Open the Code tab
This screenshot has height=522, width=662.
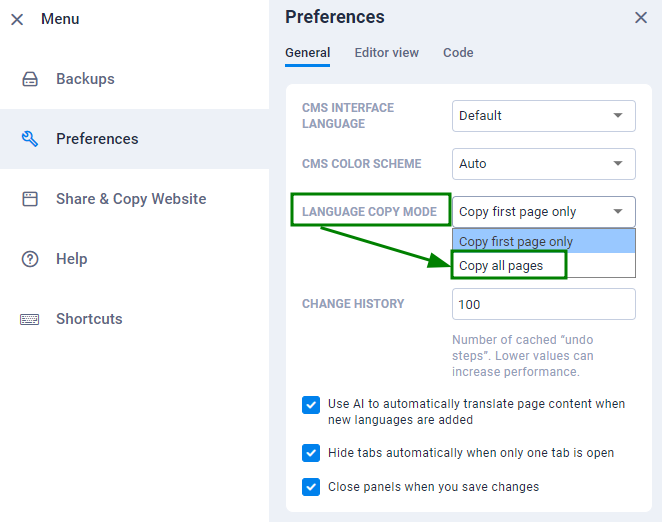[458, 53]
